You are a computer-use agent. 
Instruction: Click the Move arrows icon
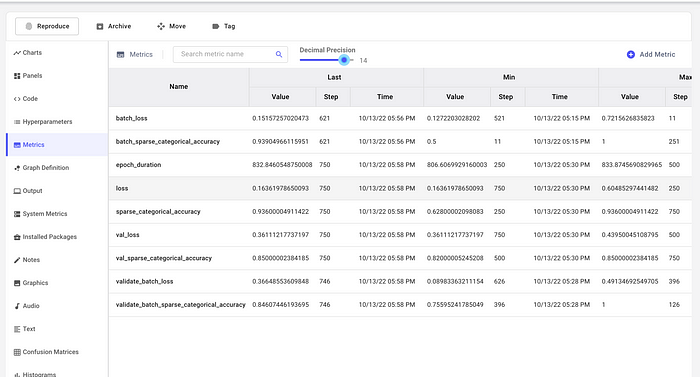161,26
